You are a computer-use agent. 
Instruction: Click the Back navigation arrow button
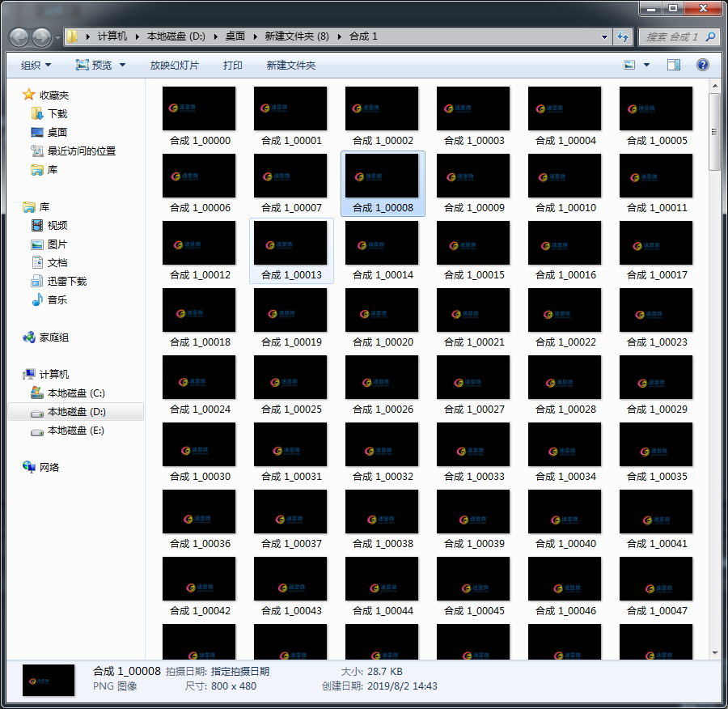(x=19, y=37)
